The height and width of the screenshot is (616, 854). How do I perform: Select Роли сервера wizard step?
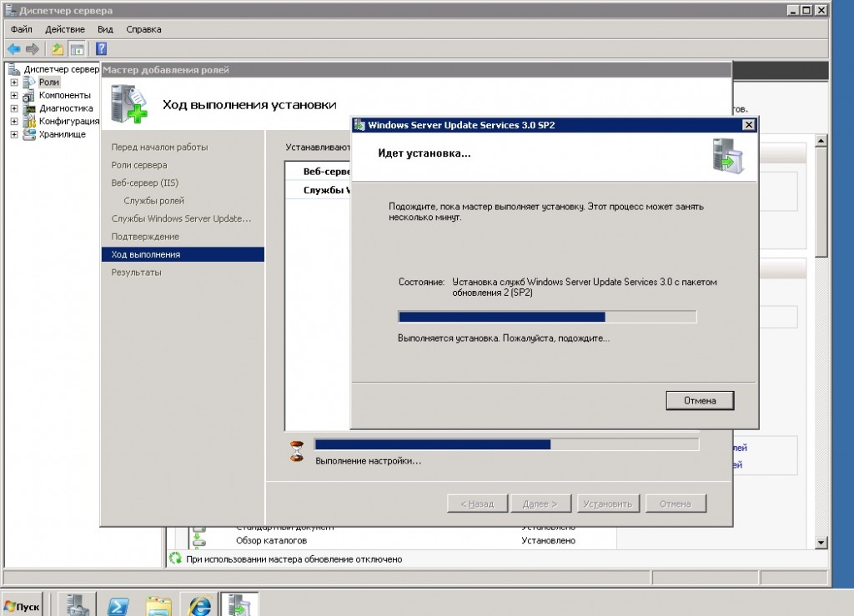[x=139, y=164]
